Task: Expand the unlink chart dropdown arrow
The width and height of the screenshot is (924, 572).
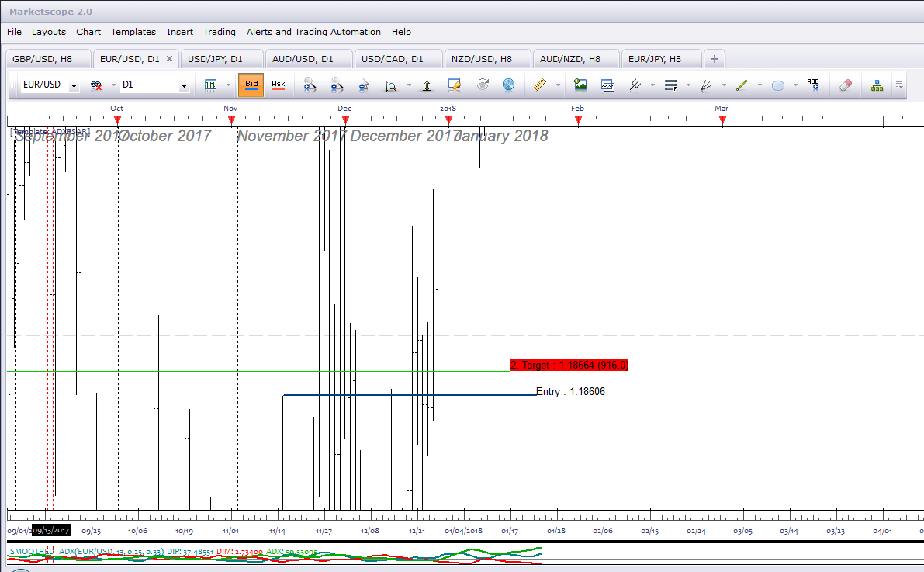Action: (113, 85)
